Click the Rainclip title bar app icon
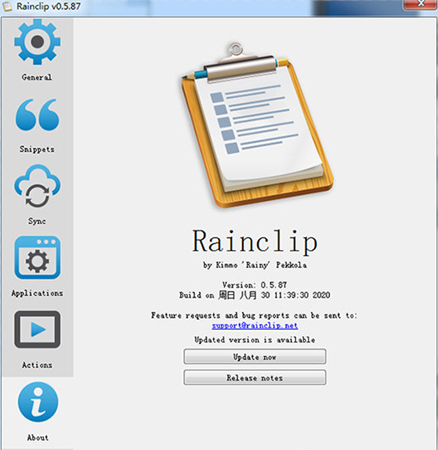 [x=7, y=6]
